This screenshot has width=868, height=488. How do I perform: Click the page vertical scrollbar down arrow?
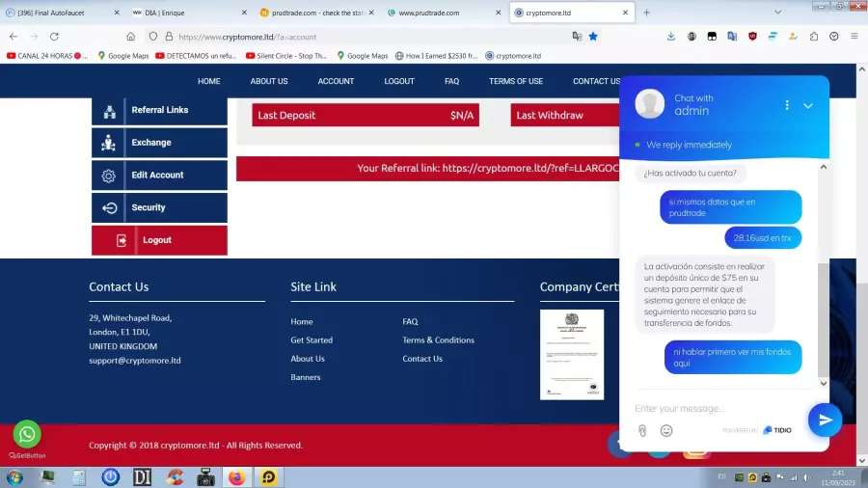(861, 460)
